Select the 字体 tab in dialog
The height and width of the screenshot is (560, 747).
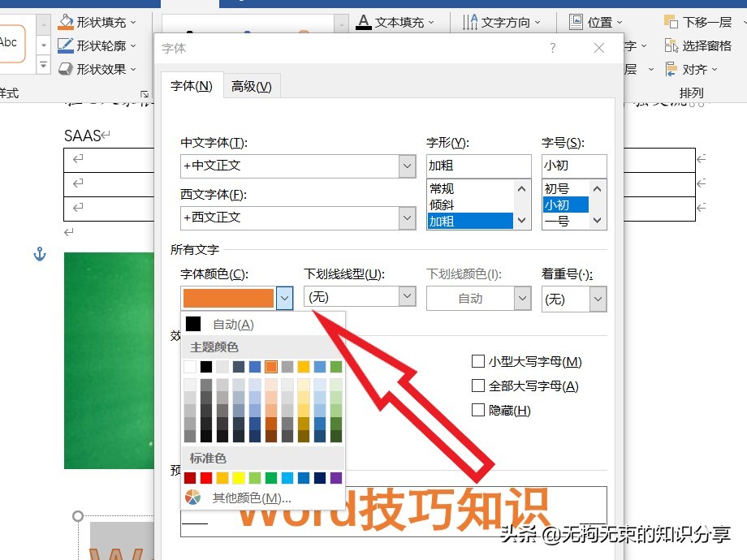[191, 85]
